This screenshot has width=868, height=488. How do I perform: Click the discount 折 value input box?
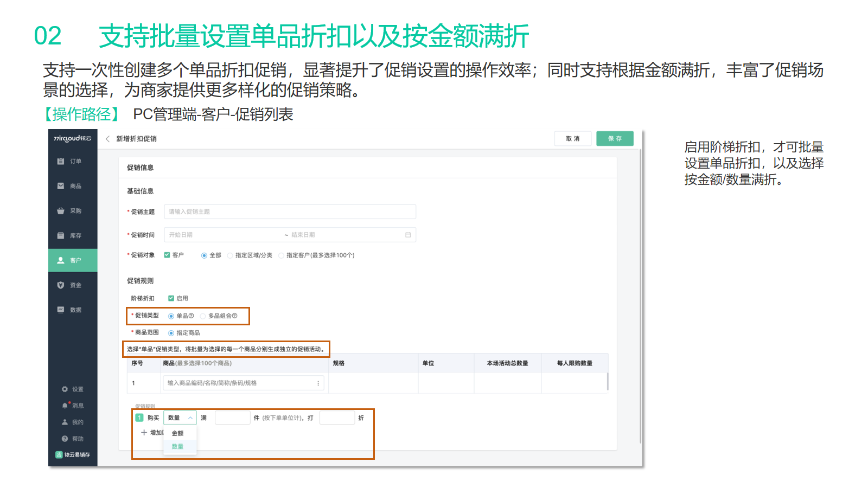[x=337, y=418]
